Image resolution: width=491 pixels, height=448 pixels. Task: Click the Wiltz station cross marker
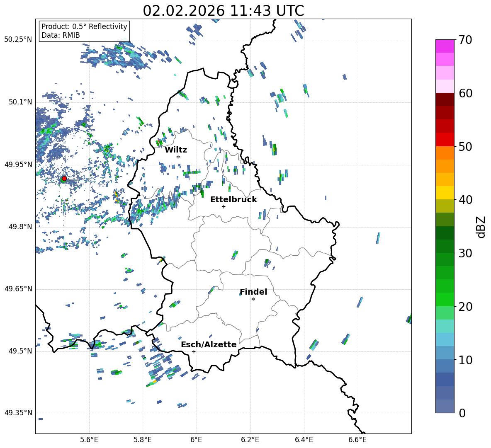[x=178, y=157]
